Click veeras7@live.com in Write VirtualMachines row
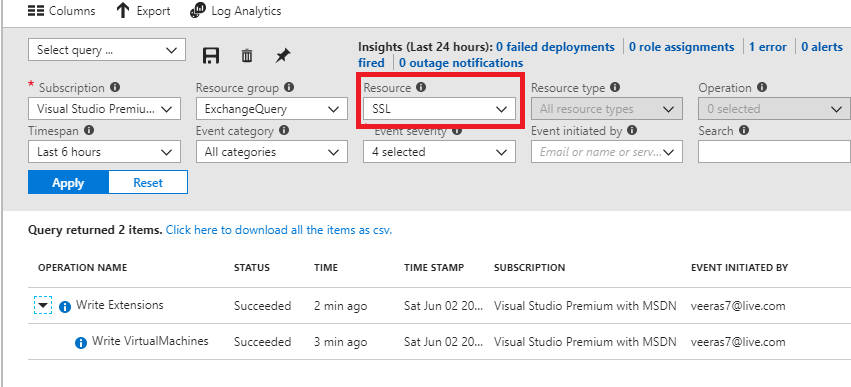Screen dimensions: 851x387 coord(738,342)
